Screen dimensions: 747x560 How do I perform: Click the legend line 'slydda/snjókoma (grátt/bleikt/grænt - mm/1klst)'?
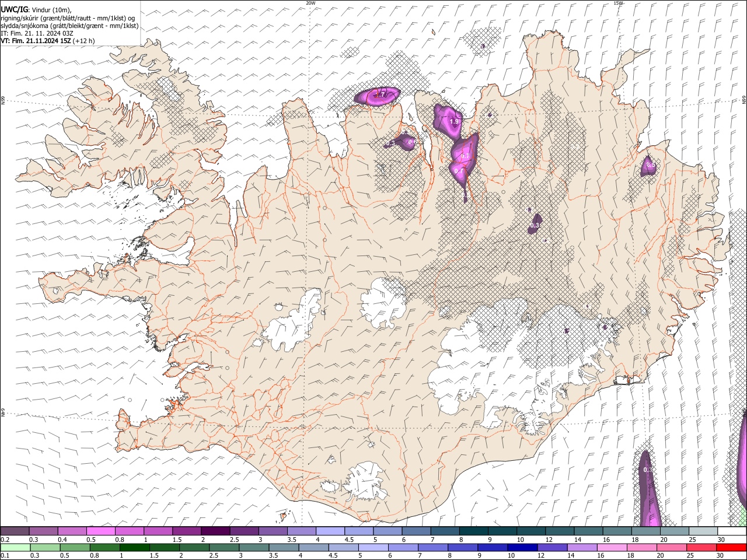(69, 26)
